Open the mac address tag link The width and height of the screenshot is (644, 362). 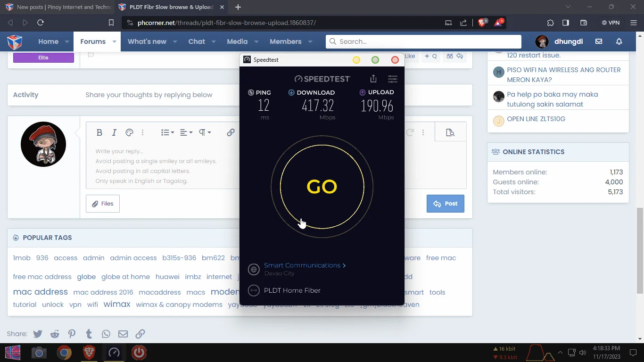(x=41, y=292)
